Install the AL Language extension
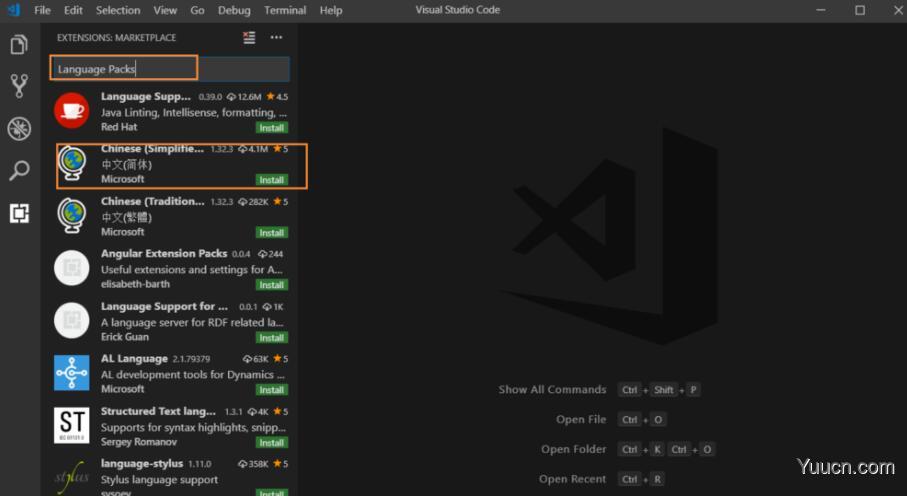This screenshot has width=907, height=496. [x=271, y=390]
